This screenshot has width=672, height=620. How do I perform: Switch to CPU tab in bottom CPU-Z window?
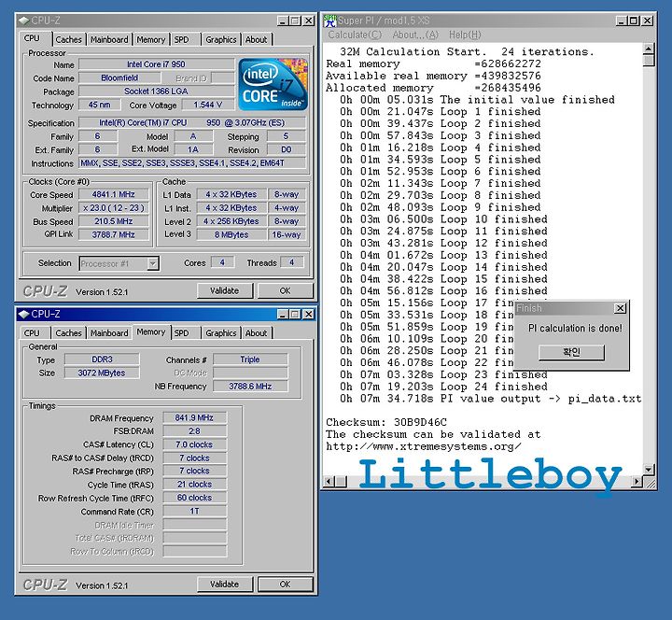click(32, 333)
